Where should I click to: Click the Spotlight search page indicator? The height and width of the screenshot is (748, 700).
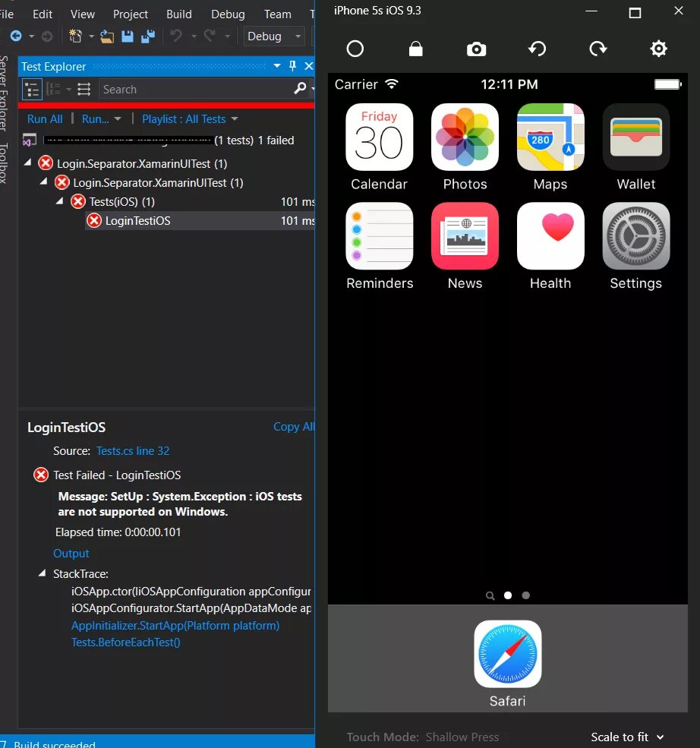click(x=490, y=595)
